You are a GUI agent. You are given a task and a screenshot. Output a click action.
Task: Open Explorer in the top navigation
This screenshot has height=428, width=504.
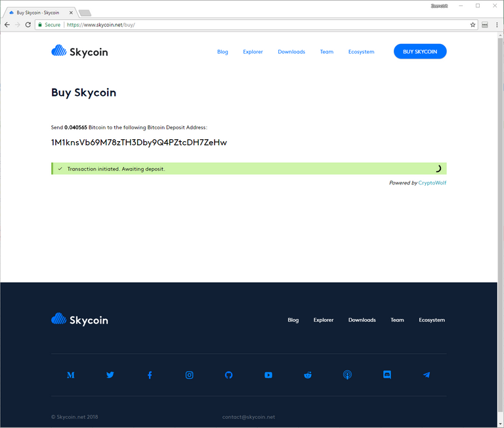click(x=253, y=52)
